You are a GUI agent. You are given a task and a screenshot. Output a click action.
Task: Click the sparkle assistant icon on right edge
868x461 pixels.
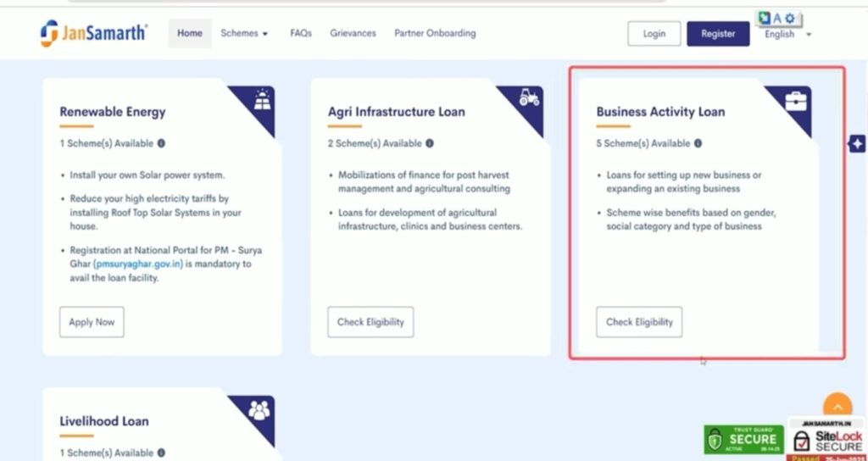pyautogui.click(x=858, y=144)
